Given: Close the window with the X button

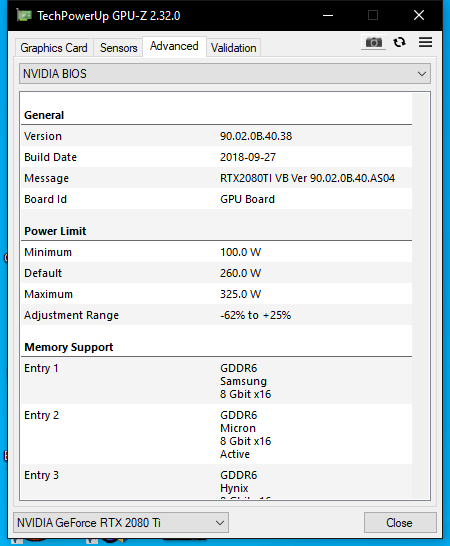Looking at the screenshot, I should 419,15.
